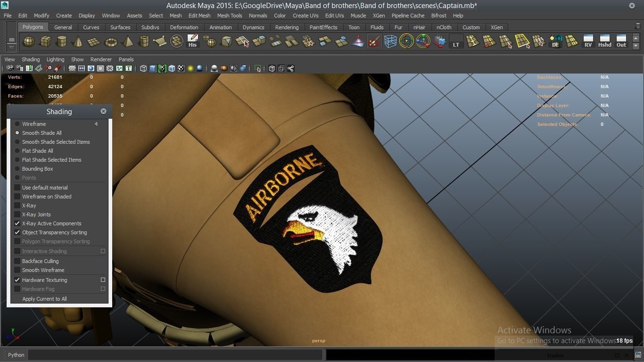
Task: Create a polygon pyramid from the shelf
Action: click(x=127, y=42)
